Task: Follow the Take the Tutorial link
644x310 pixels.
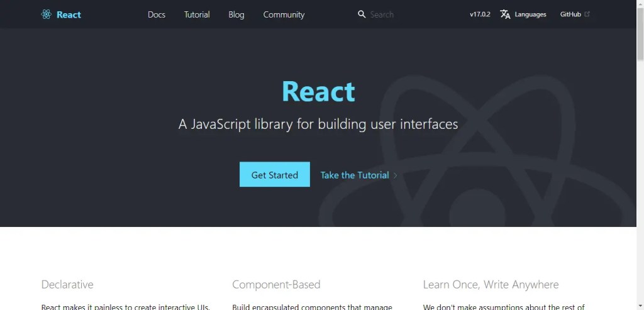Action: pyautogui.click(x=355, y=175)
